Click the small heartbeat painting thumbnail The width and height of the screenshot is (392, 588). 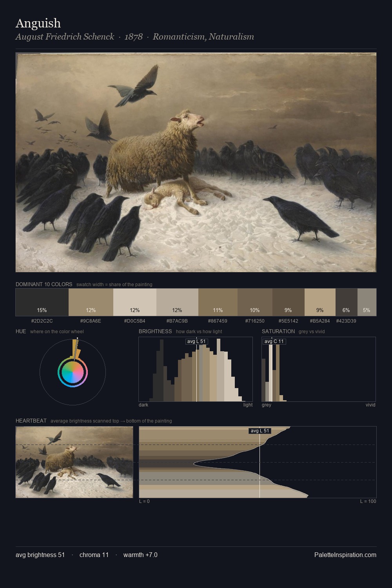(74, 462)
